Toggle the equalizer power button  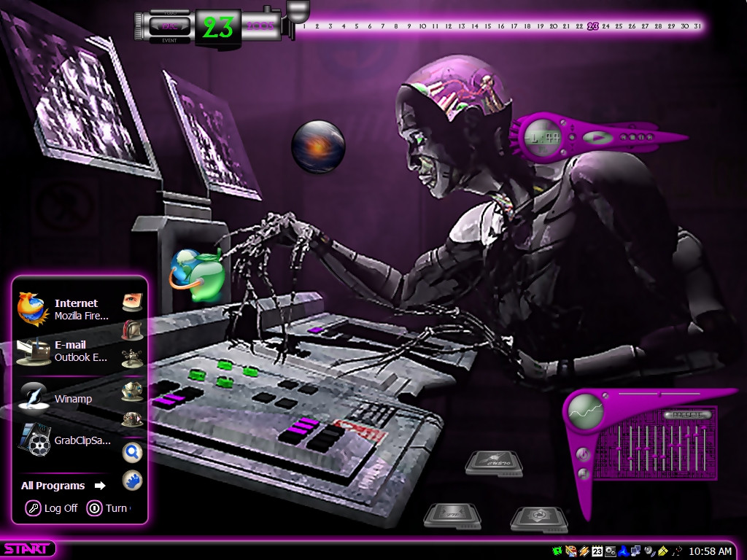tap(584, 454)
